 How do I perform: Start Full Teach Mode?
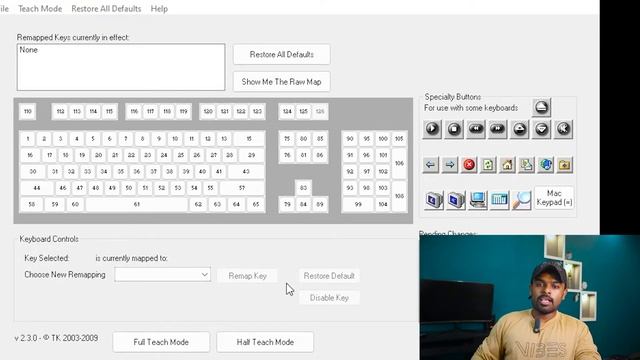tap(161, 342)
